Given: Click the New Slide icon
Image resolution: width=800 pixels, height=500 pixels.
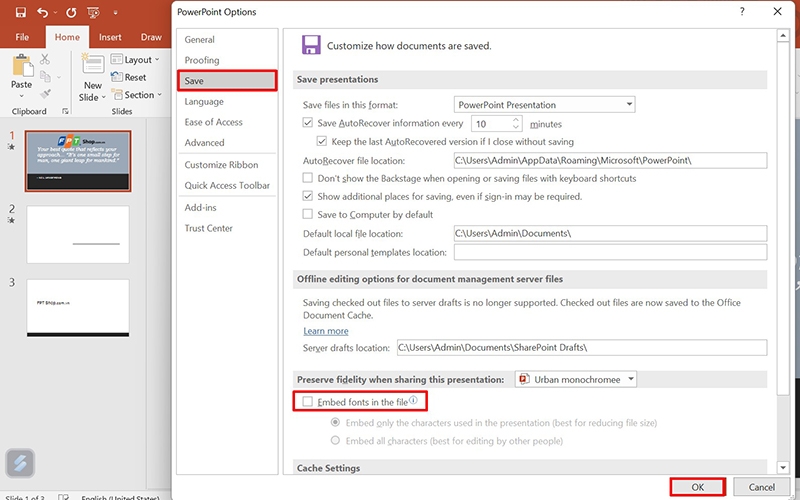Looking at the screenshot, I should point(93,65).
